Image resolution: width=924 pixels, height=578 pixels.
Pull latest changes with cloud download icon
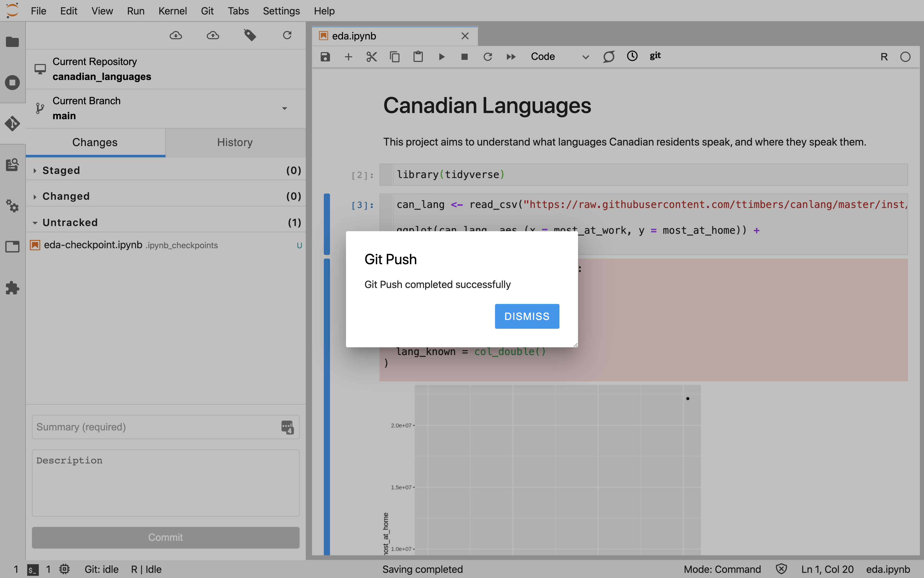176,36
